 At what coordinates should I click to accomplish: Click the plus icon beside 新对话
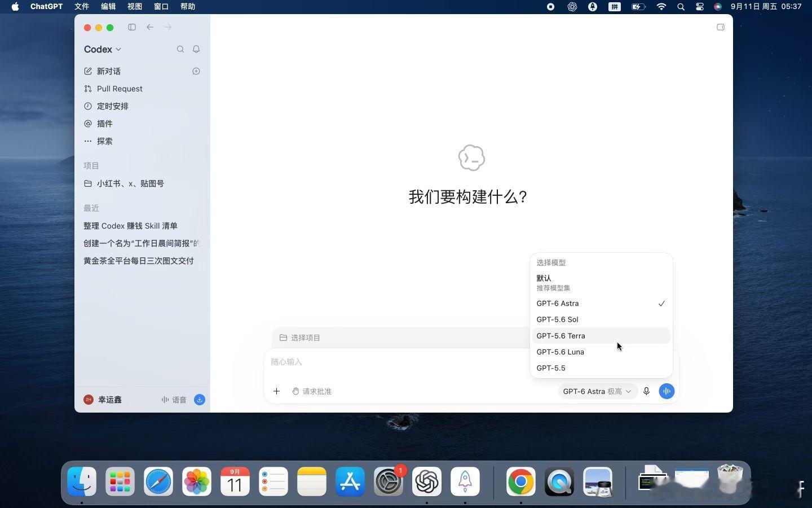click(x=196, y=71)
